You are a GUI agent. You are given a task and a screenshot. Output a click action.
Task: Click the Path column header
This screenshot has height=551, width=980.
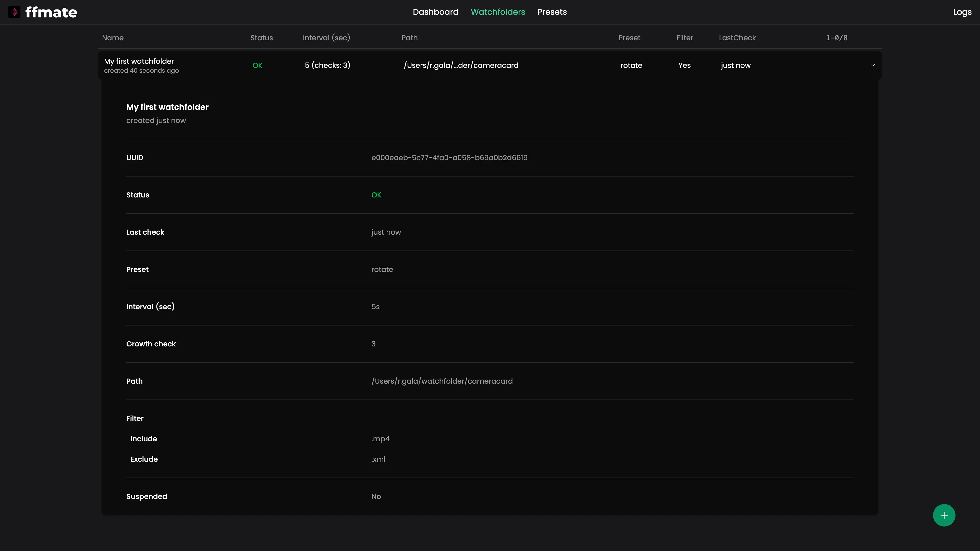[409, 38]
